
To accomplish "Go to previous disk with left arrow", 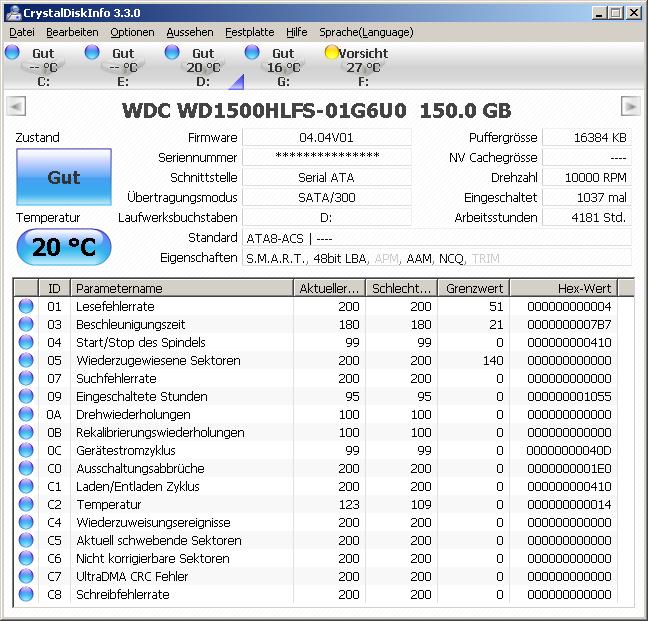I will 16,107.
